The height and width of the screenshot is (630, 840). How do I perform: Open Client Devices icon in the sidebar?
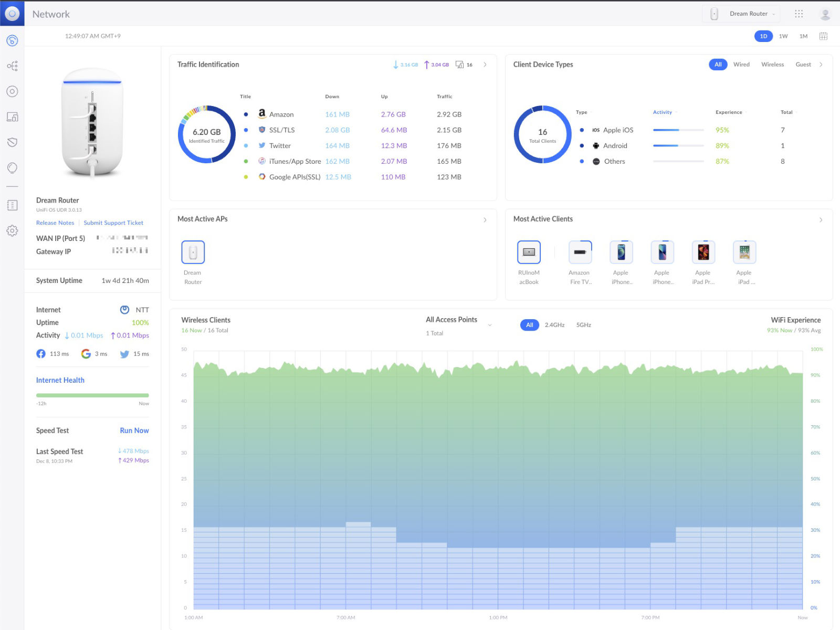12,117
